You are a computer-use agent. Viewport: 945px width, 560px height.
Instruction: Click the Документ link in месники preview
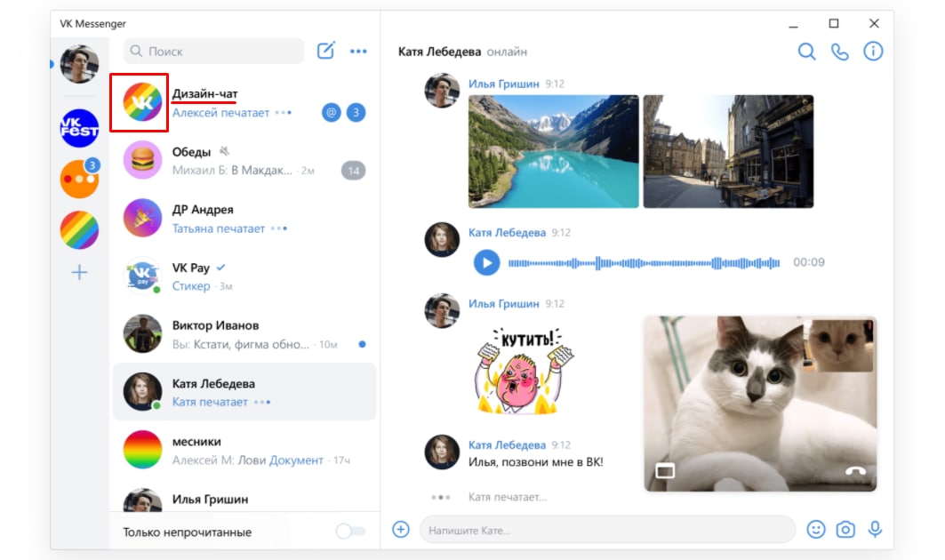(x=296, y=460)
